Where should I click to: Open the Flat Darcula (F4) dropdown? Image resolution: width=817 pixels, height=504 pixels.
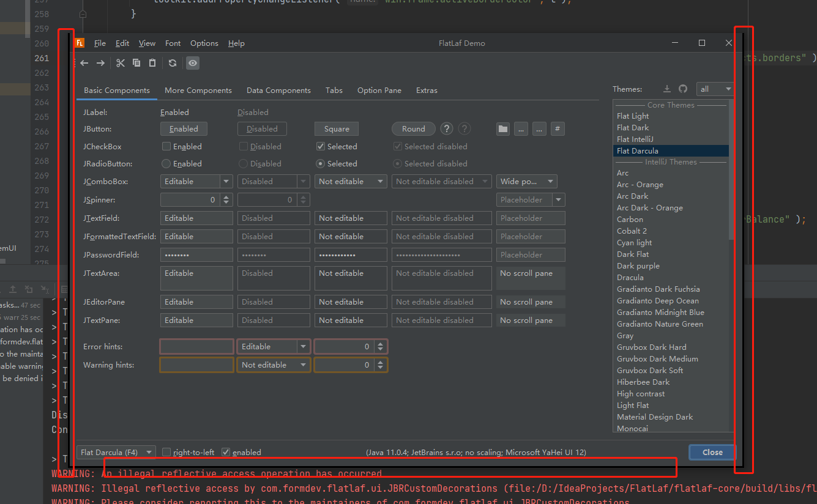coord(116,452)
